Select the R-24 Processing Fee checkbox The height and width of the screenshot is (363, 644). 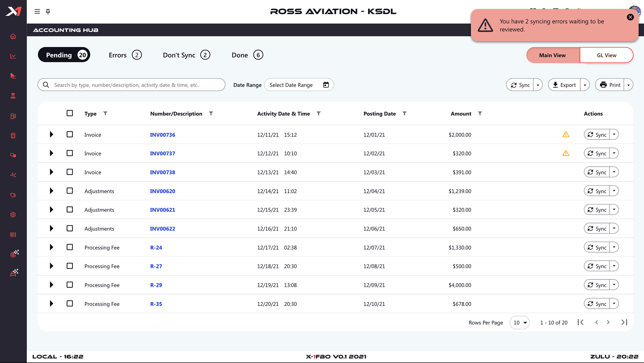tap(70, 247)
